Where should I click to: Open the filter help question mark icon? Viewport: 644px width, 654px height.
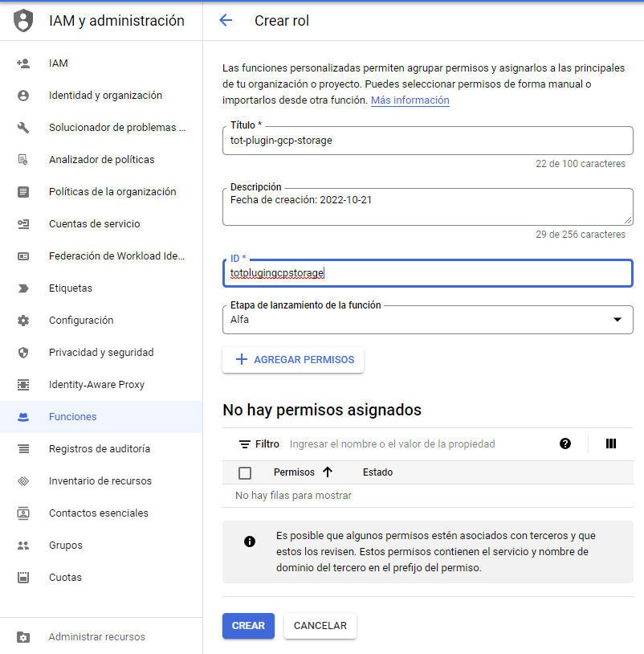(565, 443)
